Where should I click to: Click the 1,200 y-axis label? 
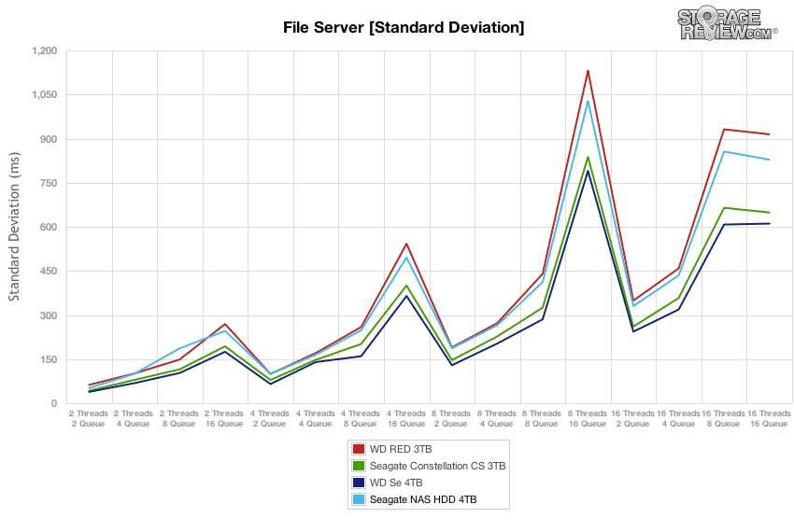[x=45, y=51]
